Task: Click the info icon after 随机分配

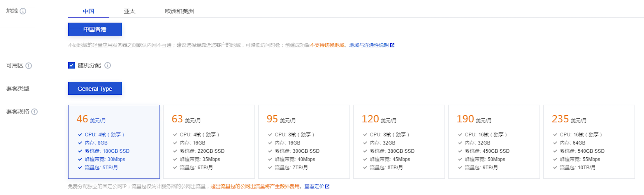Action: click(107, 65)
